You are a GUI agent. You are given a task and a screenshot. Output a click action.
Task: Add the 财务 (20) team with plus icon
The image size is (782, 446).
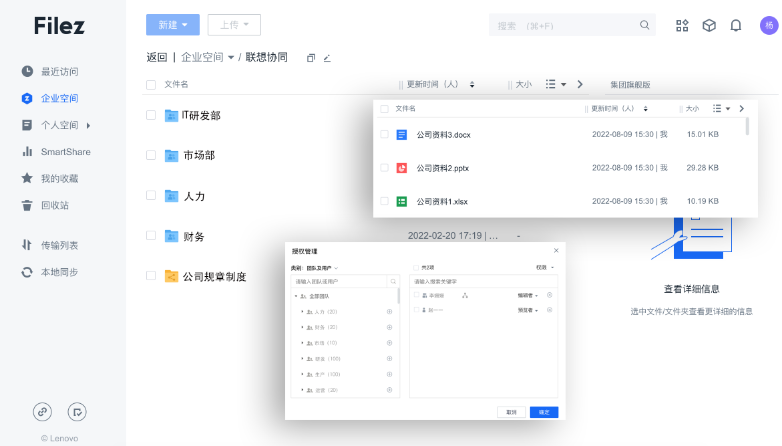390,327
